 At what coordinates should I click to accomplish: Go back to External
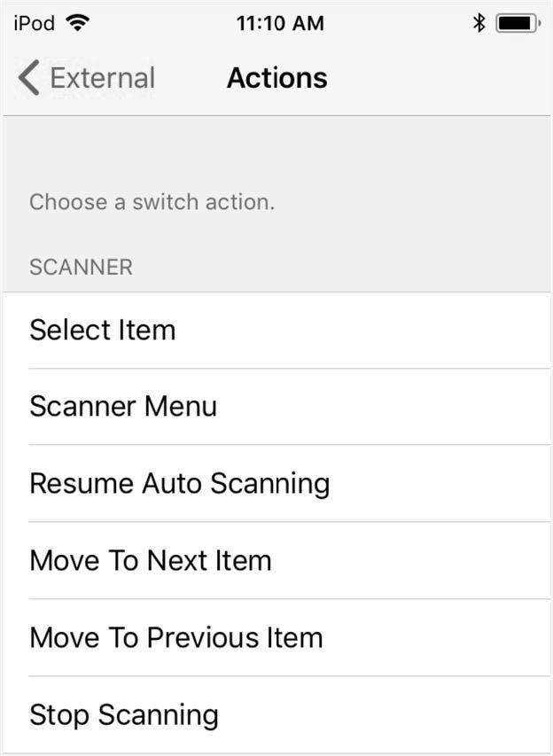coord(87,78)
